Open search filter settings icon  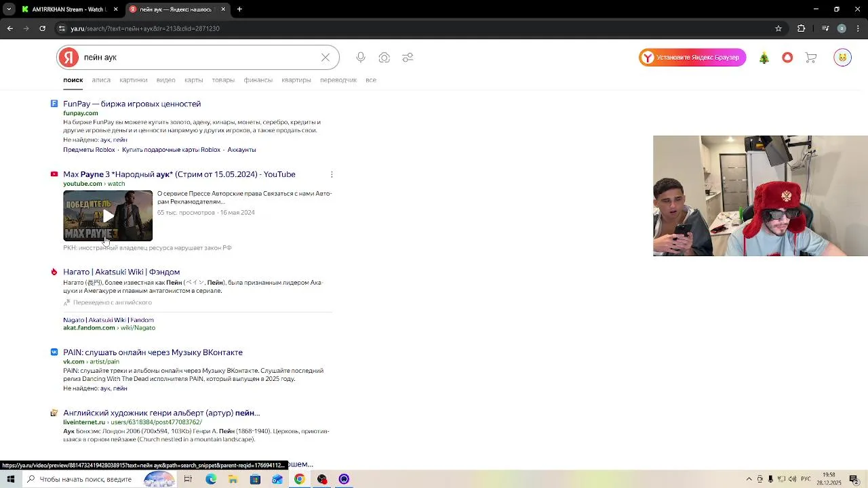(x=408, y=58)
